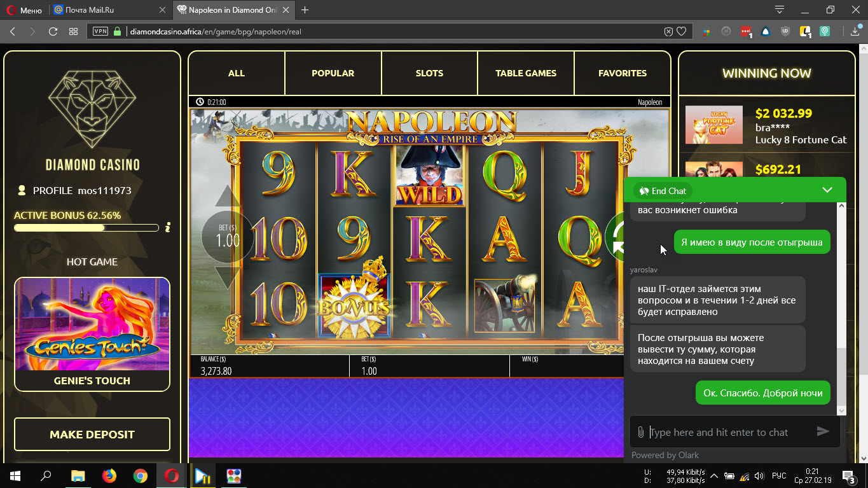Open the Genie's Touch game thumbnail
The image size is (868, 488).
point(92,324)
